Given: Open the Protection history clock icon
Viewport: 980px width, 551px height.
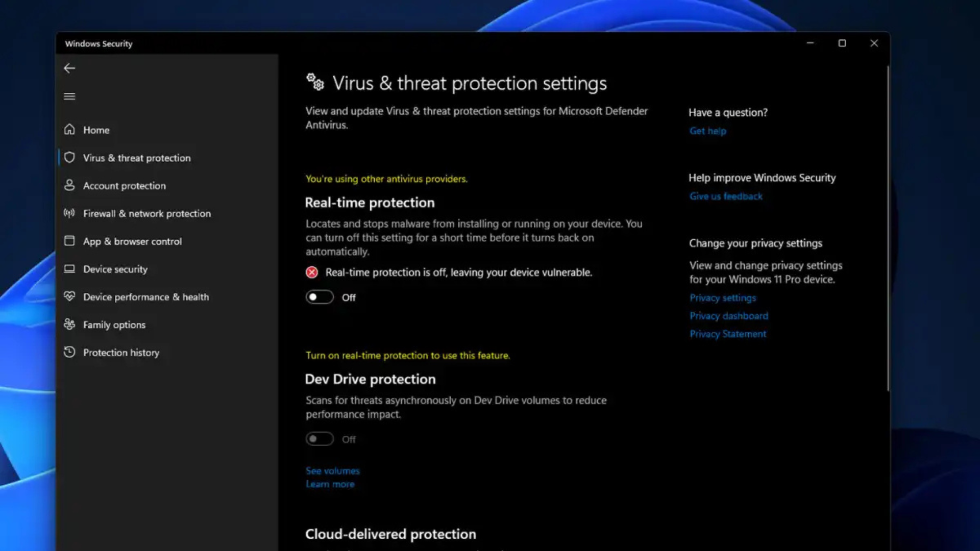Looking at the screenshot, I should coord(70,352).
